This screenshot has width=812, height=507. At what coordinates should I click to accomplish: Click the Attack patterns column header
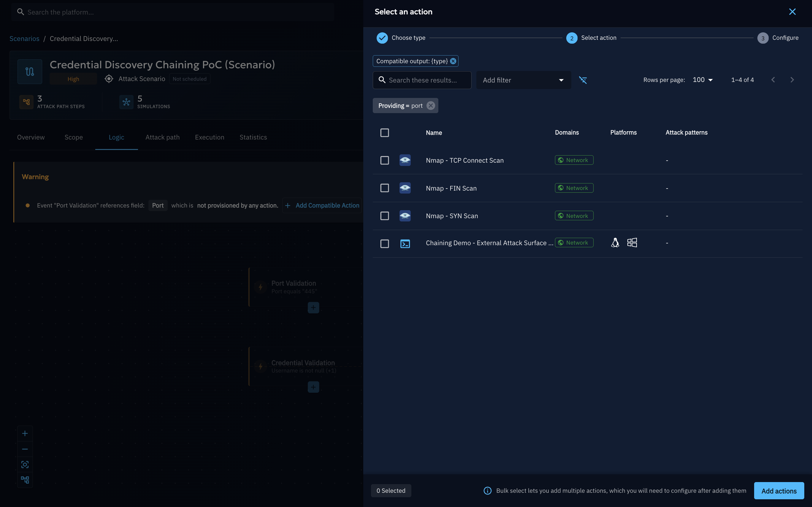click(686, 132)
